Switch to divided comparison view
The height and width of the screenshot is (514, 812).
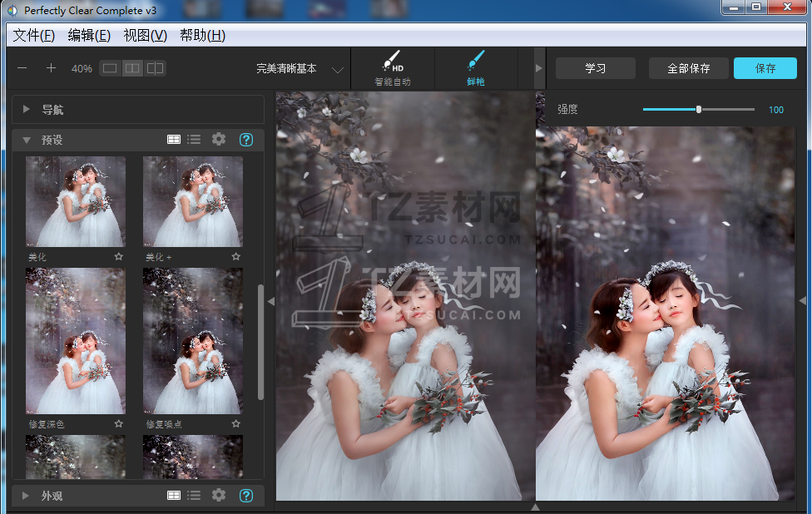point(155,68)
